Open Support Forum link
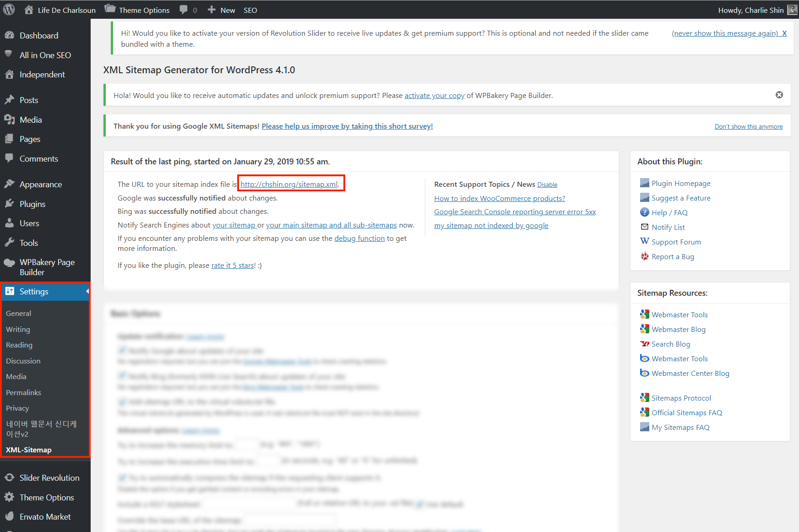799x532 pixels. coord(676,242)
